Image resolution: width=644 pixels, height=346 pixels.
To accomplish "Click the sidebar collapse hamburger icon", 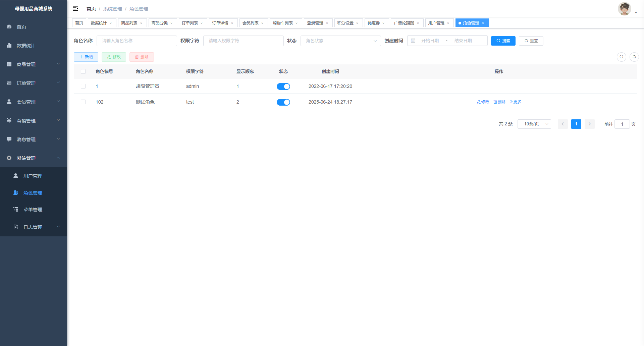I will [x=75, y=8].
